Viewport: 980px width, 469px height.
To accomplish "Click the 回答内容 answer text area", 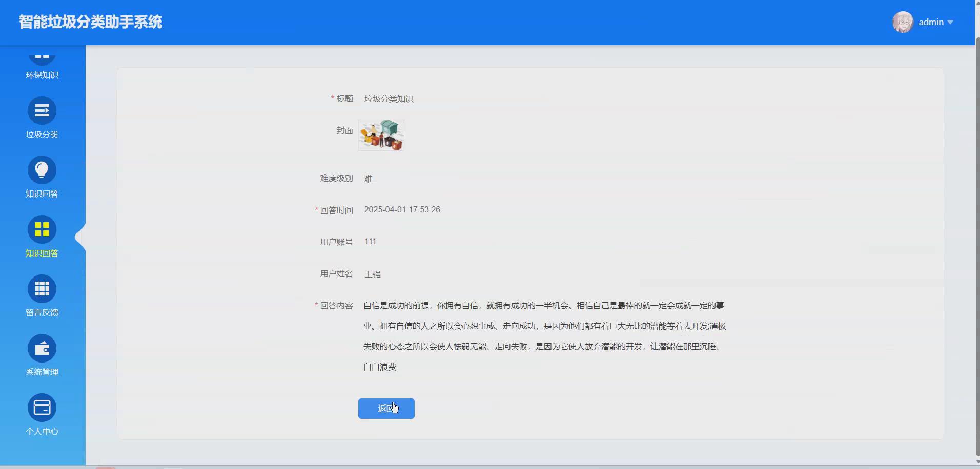I will (x=543, y=336).
